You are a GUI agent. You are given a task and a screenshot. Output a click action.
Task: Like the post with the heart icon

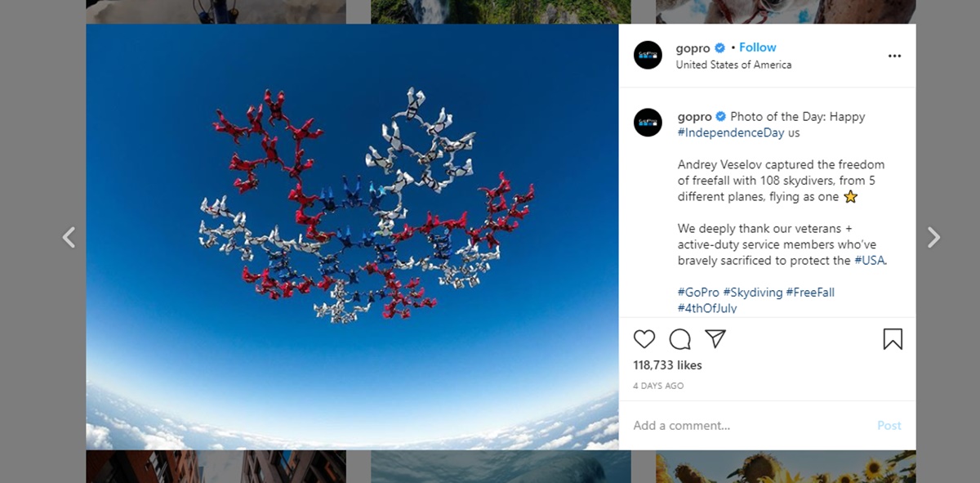644,339
